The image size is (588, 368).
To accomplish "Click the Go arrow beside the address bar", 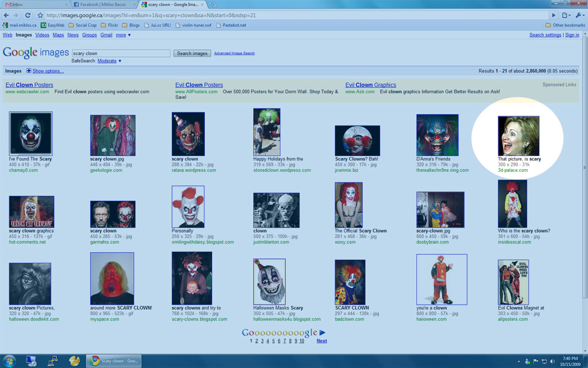I will click(x=554, y=15).
